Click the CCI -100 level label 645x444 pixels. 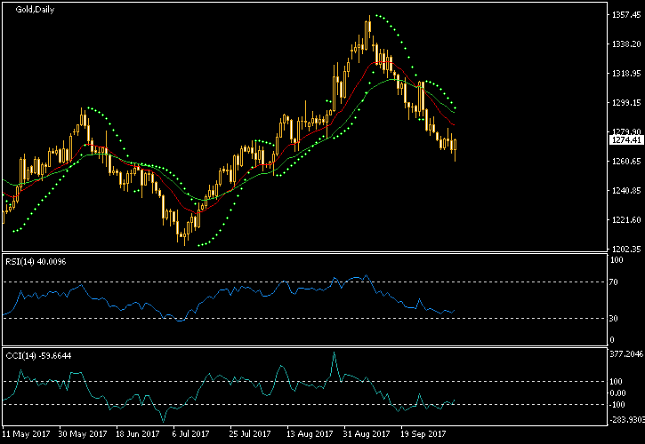617,405
